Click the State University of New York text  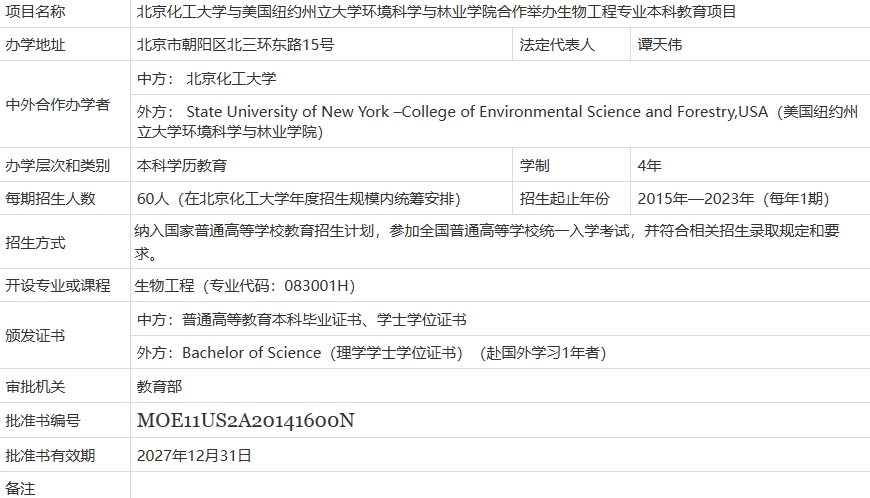[288, 112]
